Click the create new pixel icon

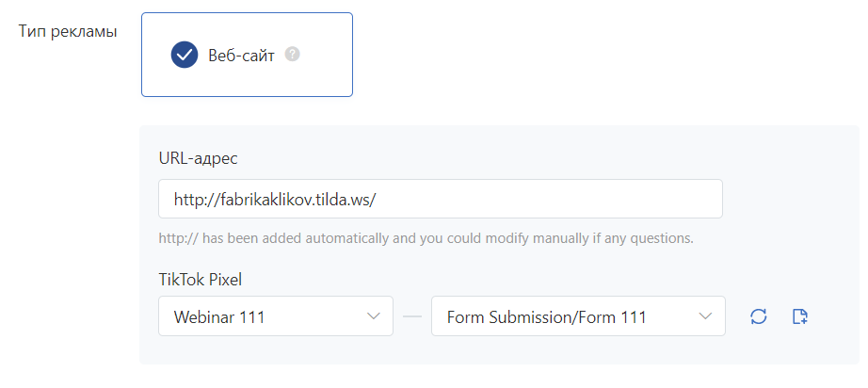coord(801,316)
